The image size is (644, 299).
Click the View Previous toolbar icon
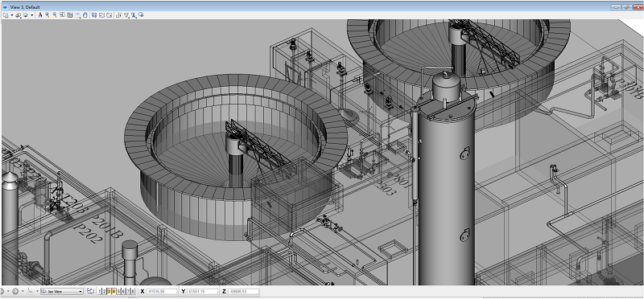tap(102, 15)
